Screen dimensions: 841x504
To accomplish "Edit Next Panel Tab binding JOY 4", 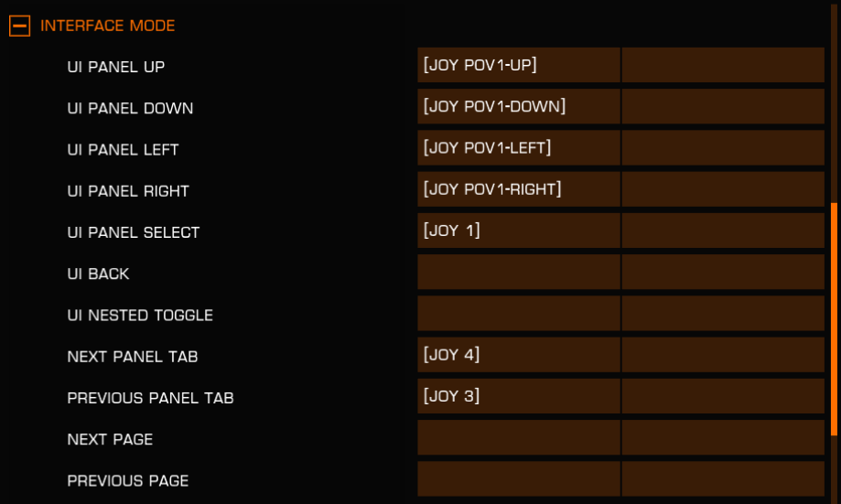I will pyautogui.click(x=519, y=354).
